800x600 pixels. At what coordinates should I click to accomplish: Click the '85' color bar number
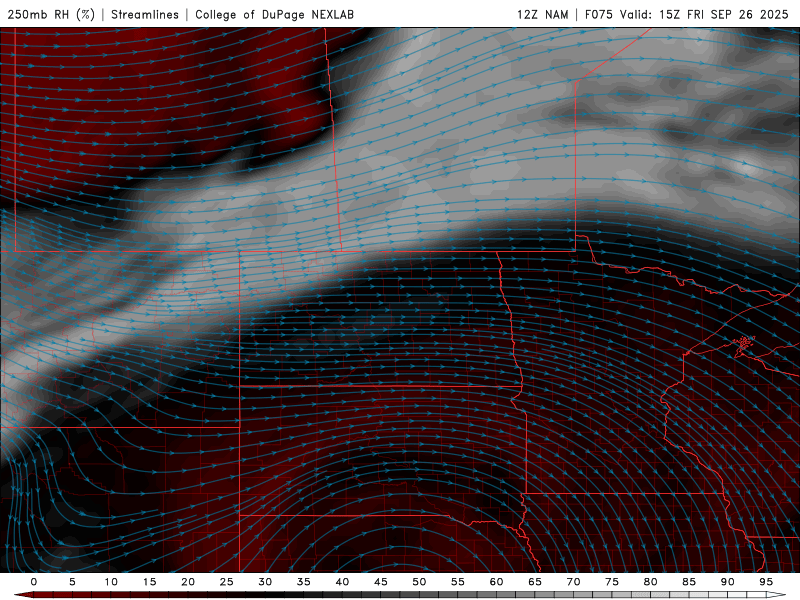point(689,582)
